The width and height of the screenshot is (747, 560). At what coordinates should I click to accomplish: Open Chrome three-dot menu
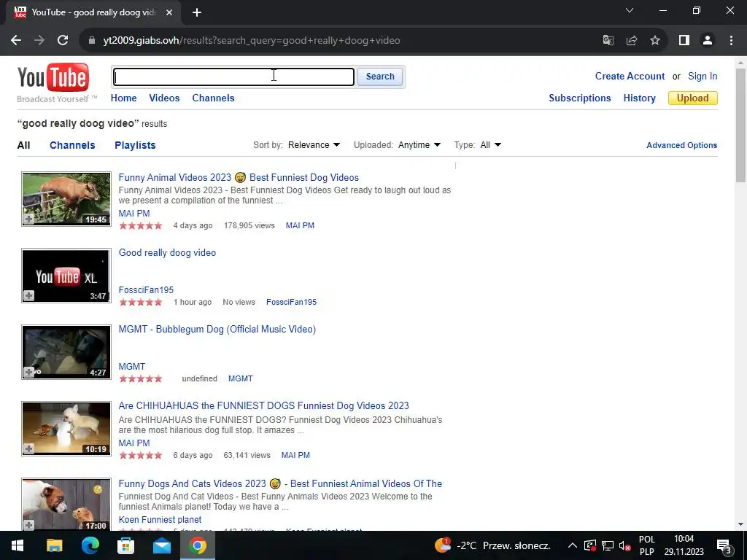click(731, 41)
